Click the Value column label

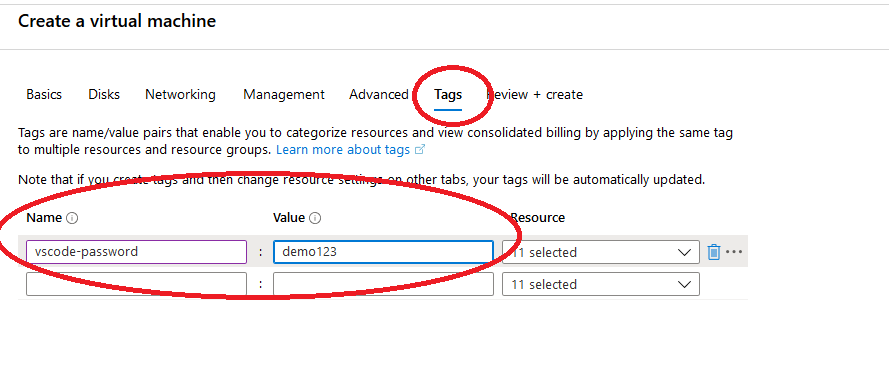[x=289, y=218]
